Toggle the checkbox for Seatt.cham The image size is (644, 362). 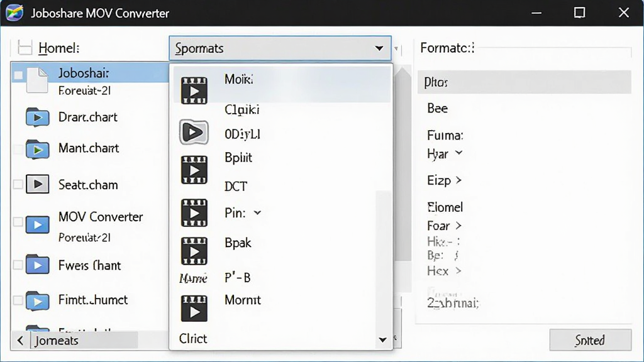tap(18, 184)
